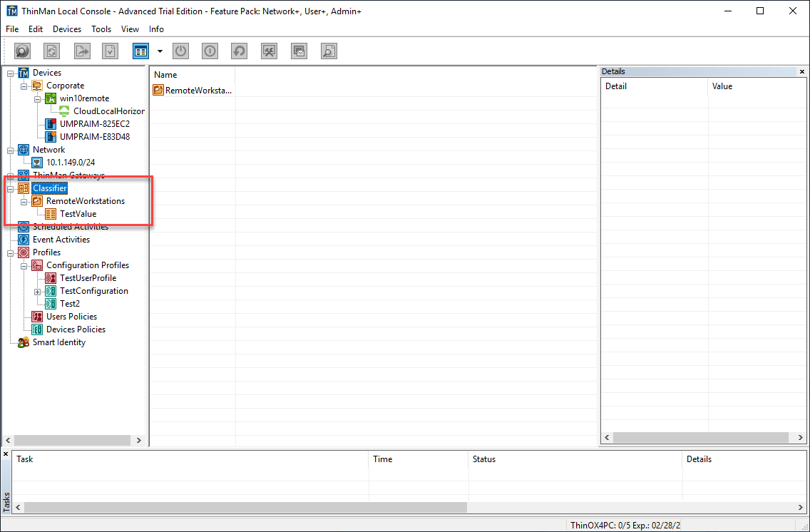Click the Time column header
The image size is (810, 532).
point(419,459)
